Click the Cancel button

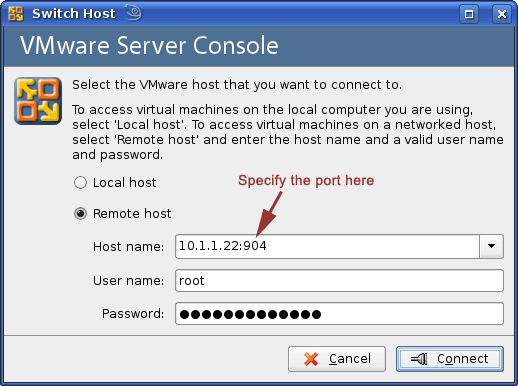pyautogui.click(x=337, y=359)
